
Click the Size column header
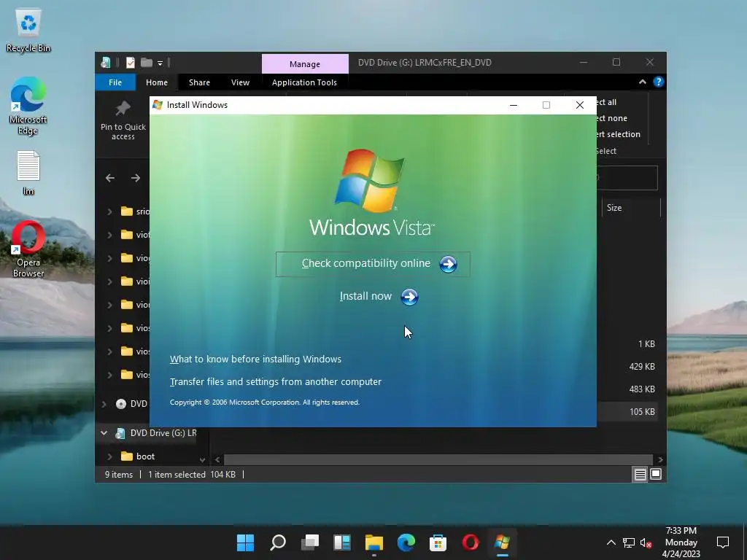[x=631, y=208]
